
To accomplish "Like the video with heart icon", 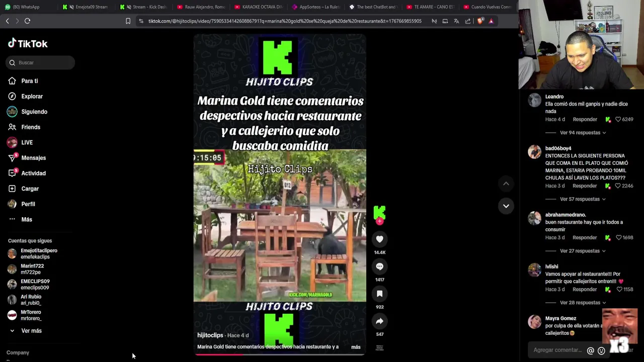I will pyautogui.click(x=379, y=239).
